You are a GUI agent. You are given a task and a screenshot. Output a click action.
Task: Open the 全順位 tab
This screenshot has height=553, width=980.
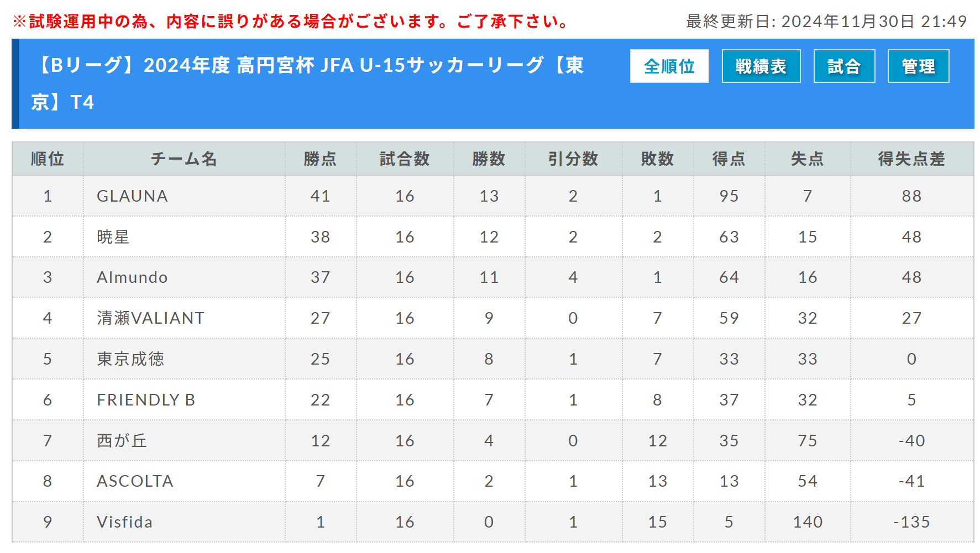[x=669, y=66]
